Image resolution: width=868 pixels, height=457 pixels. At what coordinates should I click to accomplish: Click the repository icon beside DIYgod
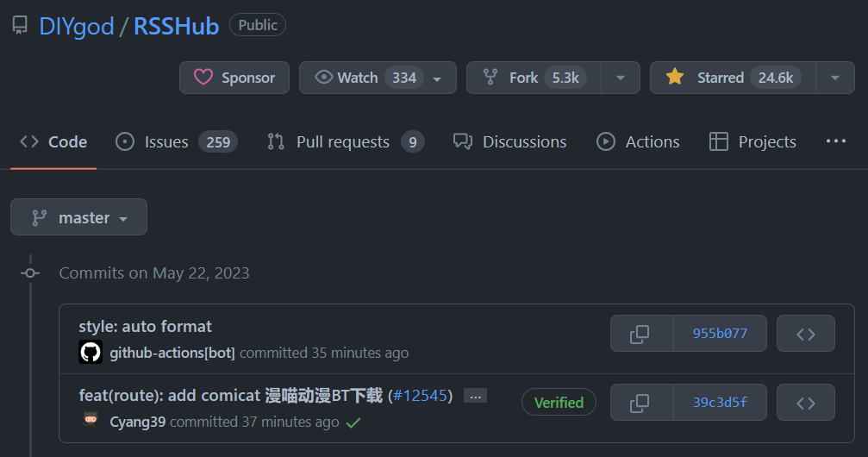click(20, 26)
